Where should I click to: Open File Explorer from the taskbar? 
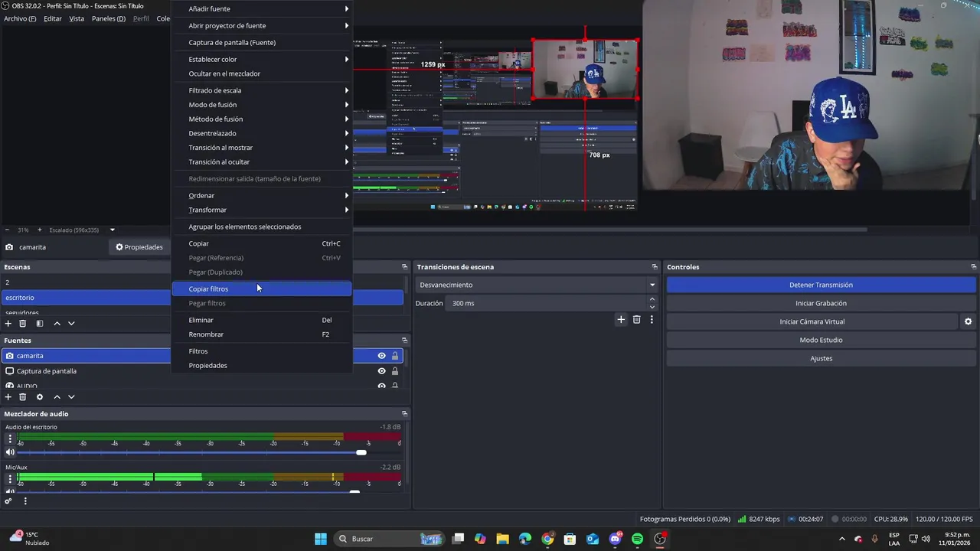[503, 539]
